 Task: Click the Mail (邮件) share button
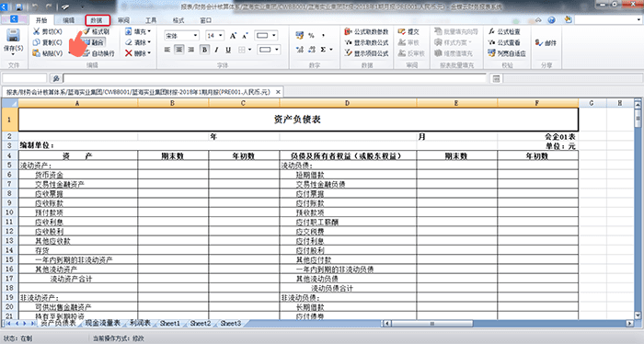click(x=546, y=42)
